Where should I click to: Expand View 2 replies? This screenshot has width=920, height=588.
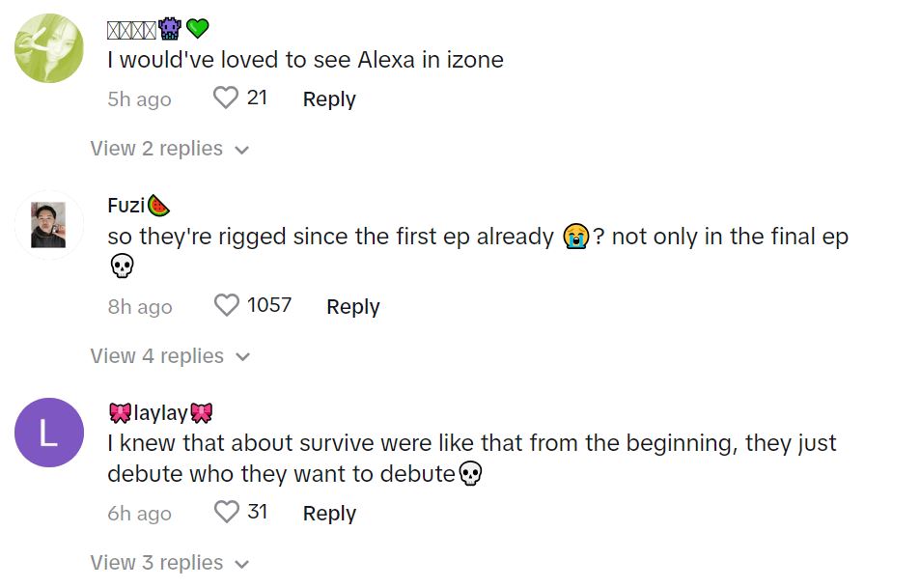(169, 149)
